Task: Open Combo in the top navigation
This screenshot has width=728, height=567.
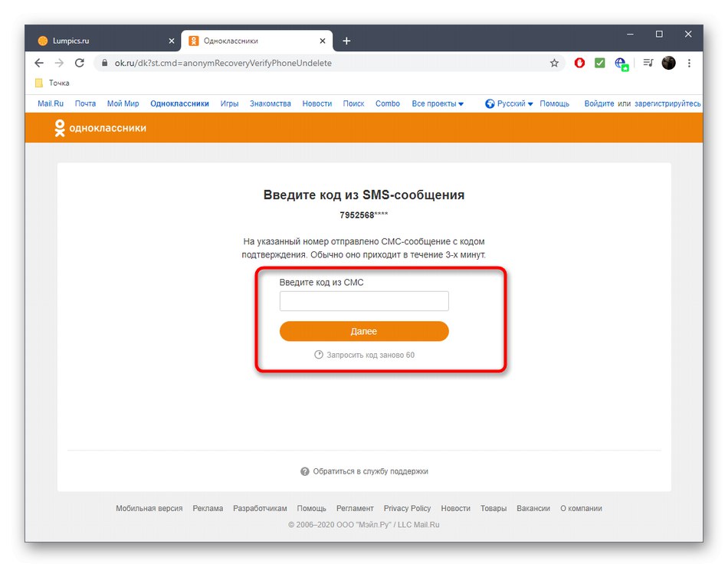Action: click(388, 103)
